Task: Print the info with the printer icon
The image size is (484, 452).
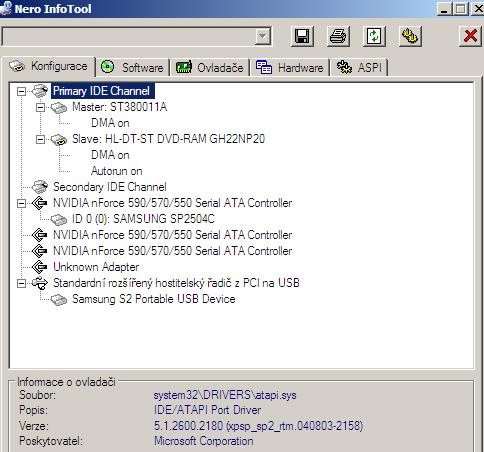Action: point(338,36)
